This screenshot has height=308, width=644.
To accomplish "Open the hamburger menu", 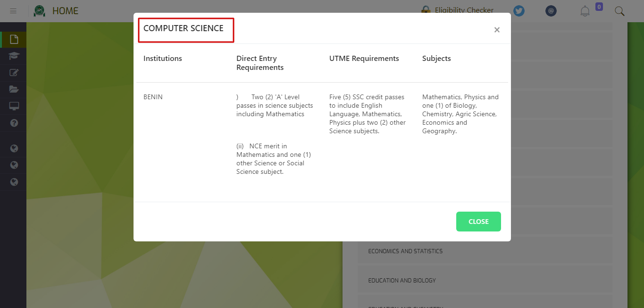I will tap(13, 10).
